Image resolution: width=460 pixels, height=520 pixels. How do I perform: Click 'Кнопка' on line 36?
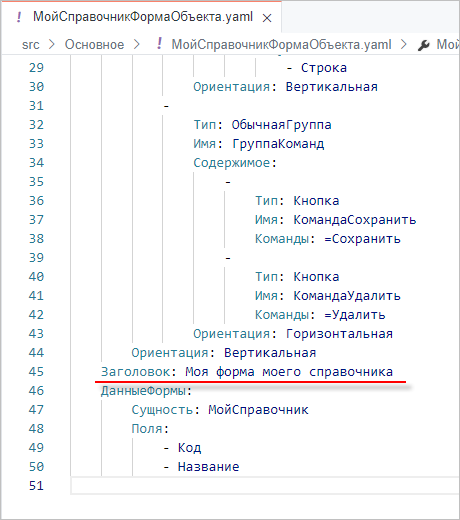click(316, 201)
